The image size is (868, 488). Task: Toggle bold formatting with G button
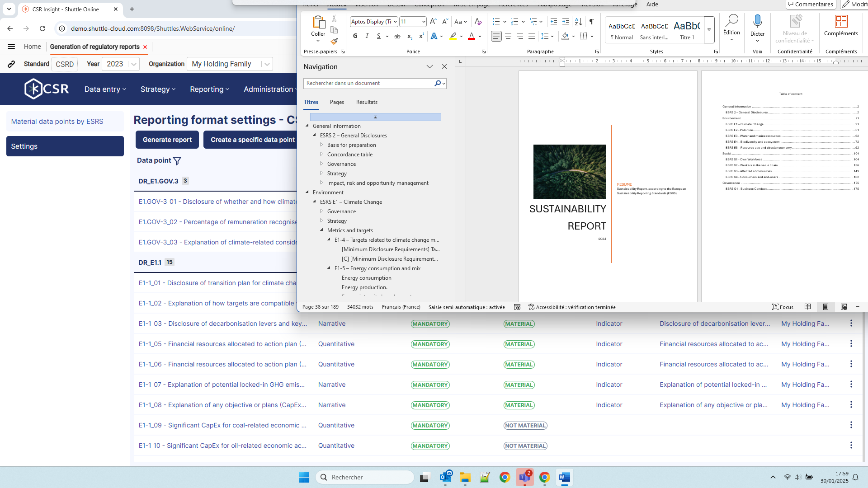[355, 36]
